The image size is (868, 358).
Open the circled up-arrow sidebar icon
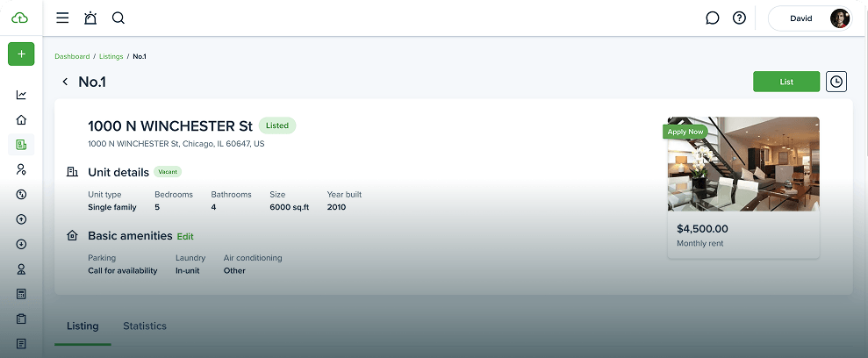(x=21, y=219)
